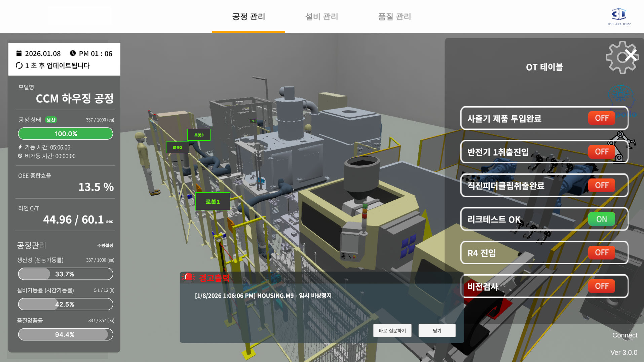
Task: Switch to the 설비 관리 tab
Action: [321, 16]
